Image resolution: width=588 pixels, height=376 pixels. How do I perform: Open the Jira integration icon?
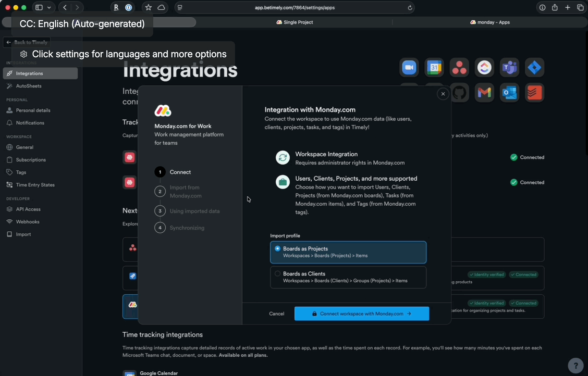(534, 68)
